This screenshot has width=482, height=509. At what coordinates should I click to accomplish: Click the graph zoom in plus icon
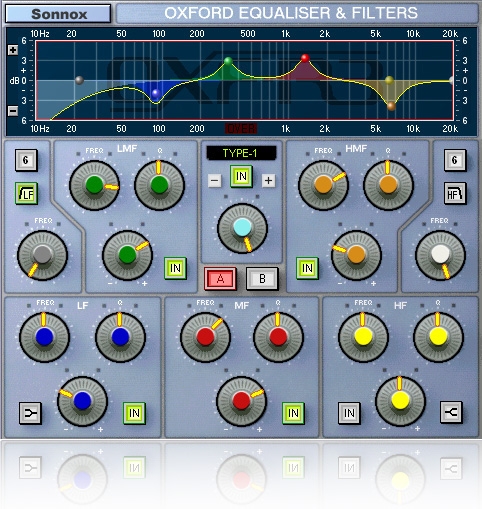pyautogui.click(x=13, y=50)
